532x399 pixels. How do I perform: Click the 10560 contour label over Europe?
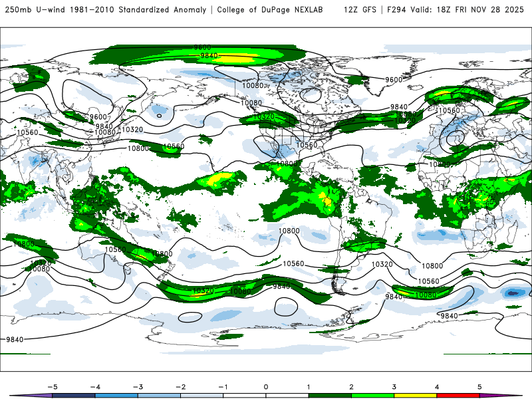tap(450, 110)
